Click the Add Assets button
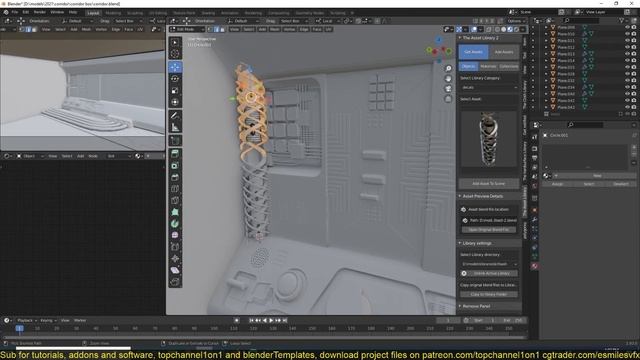The image size is (640, 360). pos(504,52)
